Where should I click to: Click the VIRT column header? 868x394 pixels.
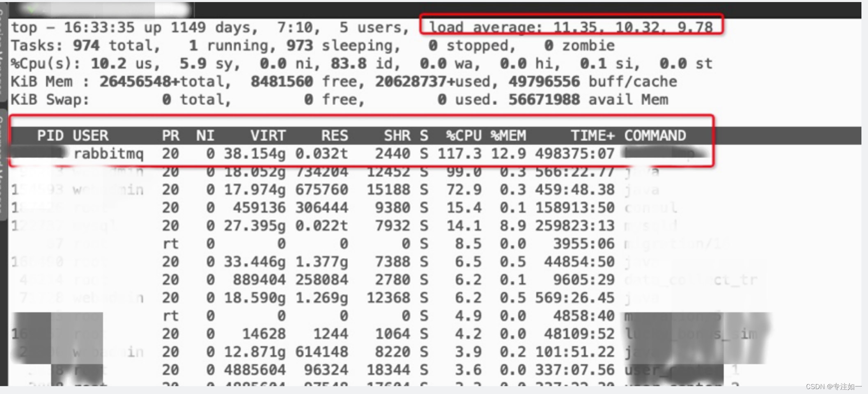268,135
